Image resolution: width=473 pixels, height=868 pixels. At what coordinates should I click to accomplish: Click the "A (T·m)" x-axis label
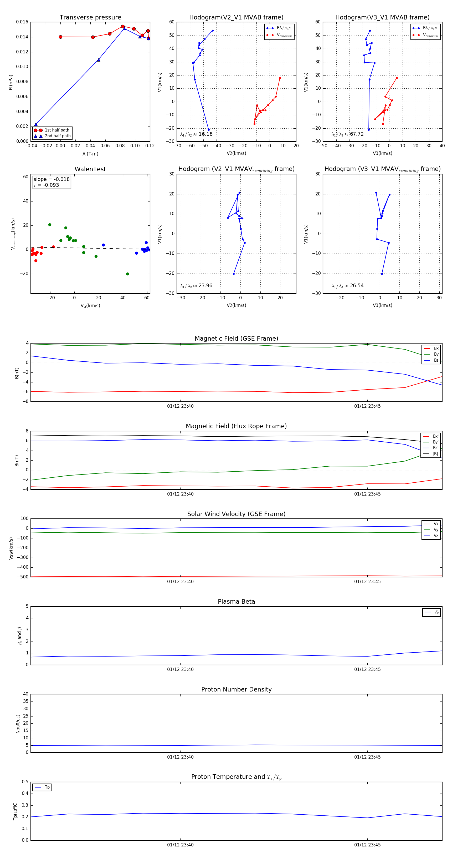[90, 154]
